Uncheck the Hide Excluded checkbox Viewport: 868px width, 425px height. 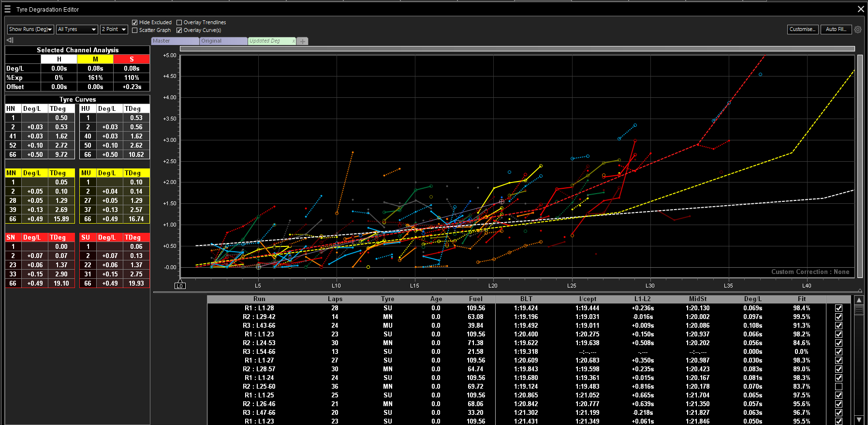[x=135, y=22]
